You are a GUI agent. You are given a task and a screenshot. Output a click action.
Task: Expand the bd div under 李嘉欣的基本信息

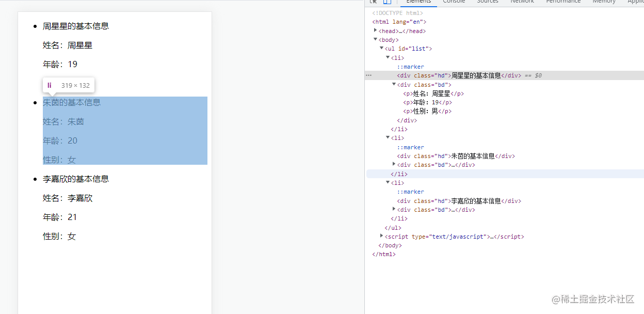pyautogui.click(x=394, y=209)
